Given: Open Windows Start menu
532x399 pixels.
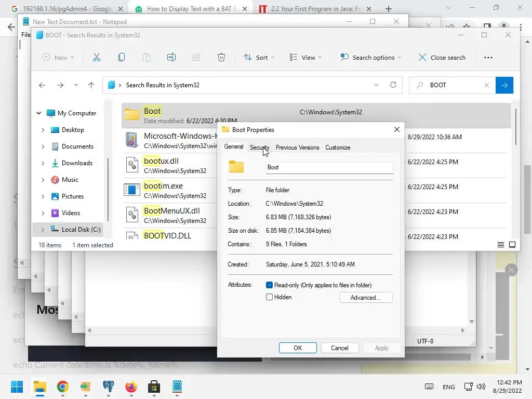Looking at the screenshot, I should pos(17,387).
